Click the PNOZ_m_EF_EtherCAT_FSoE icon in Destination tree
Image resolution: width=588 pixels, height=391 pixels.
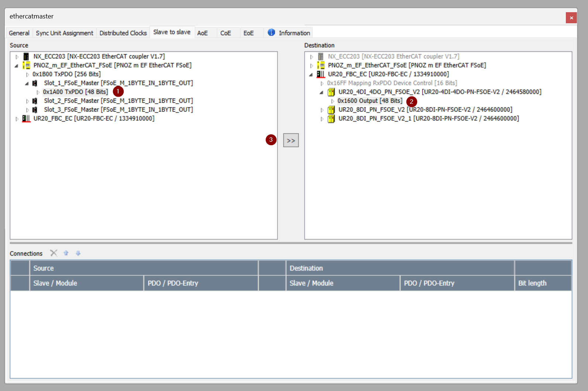(321, 65)
